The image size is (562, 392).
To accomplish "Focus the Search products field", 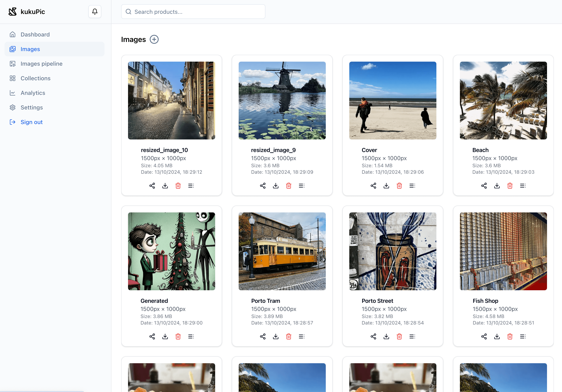I will 193,12.
